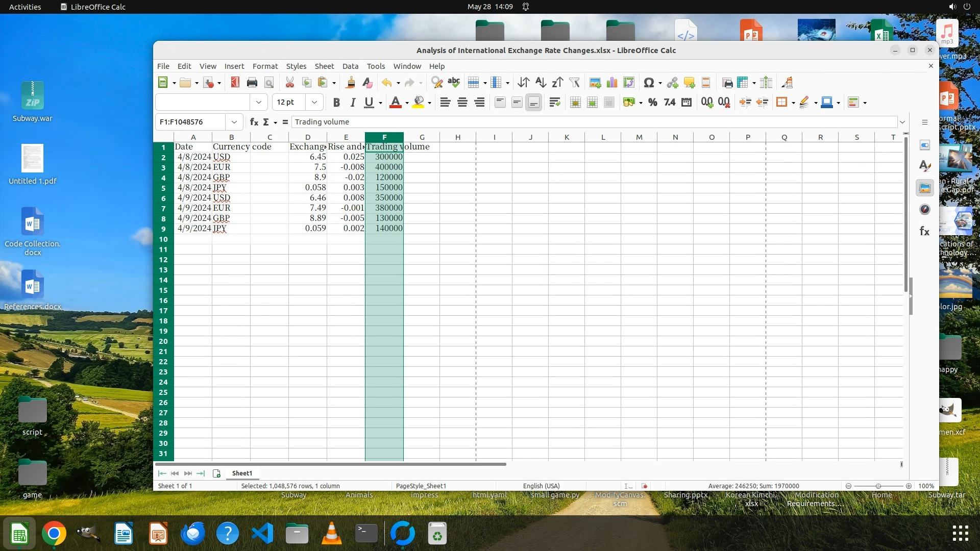Click the Insert Chart icon
Image resolution: width=980 pixels, height=551 pixels.
611,83
